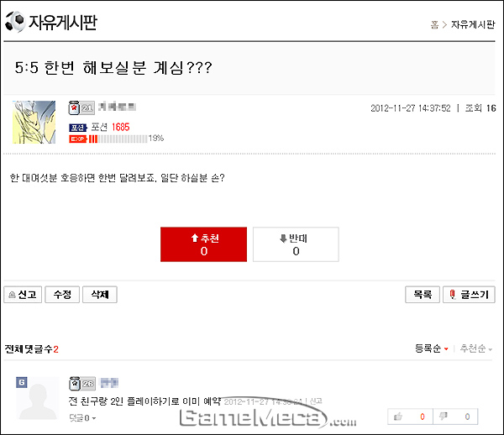Viewport: 504px width, 435px height.
Task: Click the author's level 21 badge icon
Action: click(81, 108)
